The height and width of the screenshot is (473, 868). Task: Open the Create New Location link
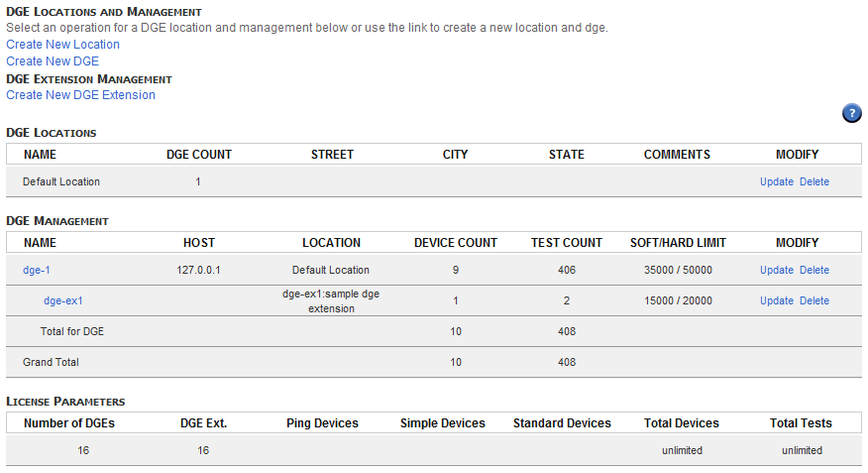pyautogui.click(x=62, y=45)
